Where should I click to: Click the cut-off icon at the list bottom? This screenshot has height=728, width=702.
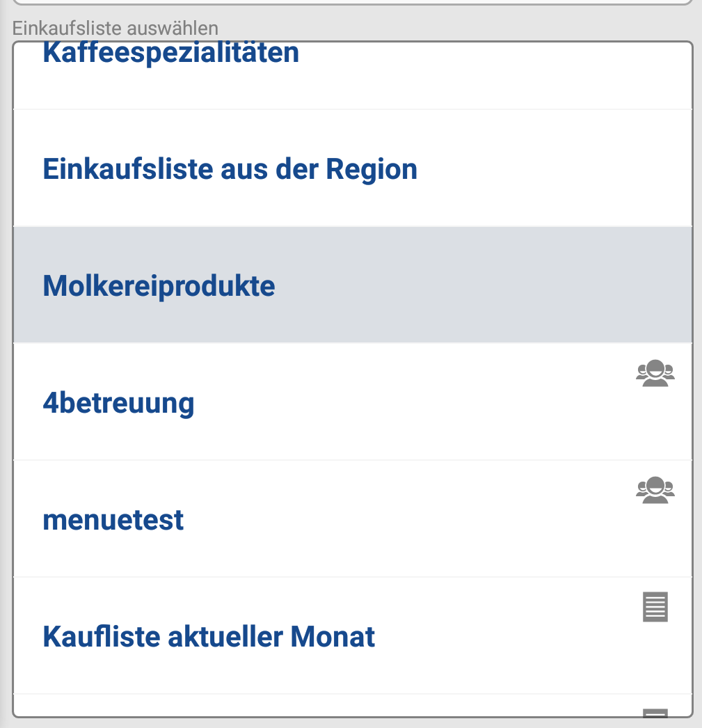tap(655, 712)
